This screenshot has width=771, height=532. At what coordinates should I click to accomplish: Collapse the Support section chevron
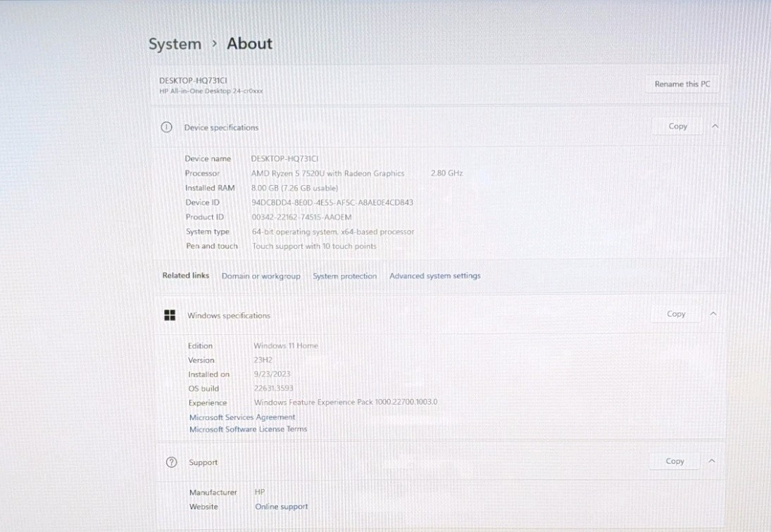(712, 461)
